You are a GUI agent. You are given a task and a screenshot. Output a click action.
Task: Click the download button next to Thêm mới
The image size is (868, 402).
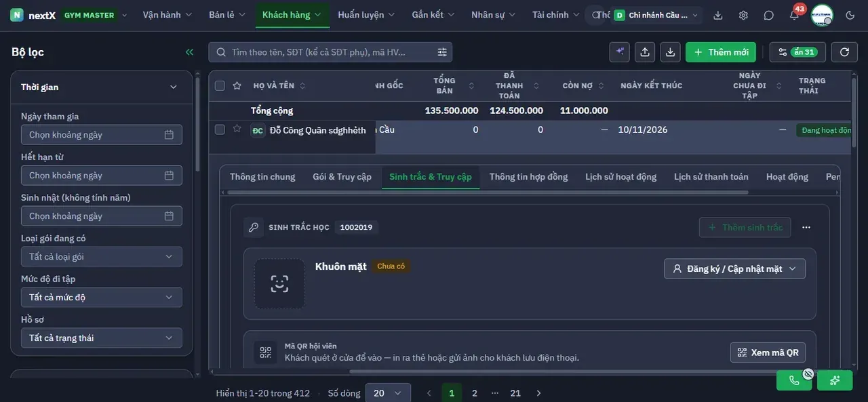coord(670,52)
